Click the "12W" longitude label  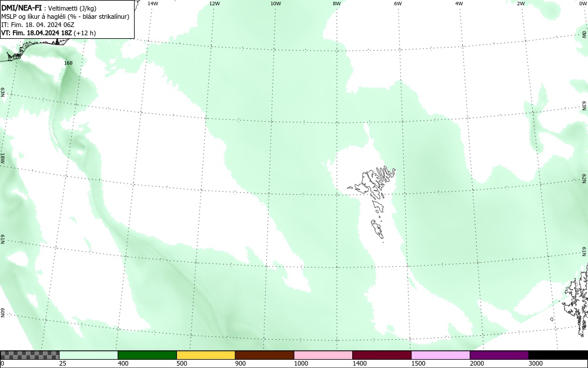coord(214,4)
